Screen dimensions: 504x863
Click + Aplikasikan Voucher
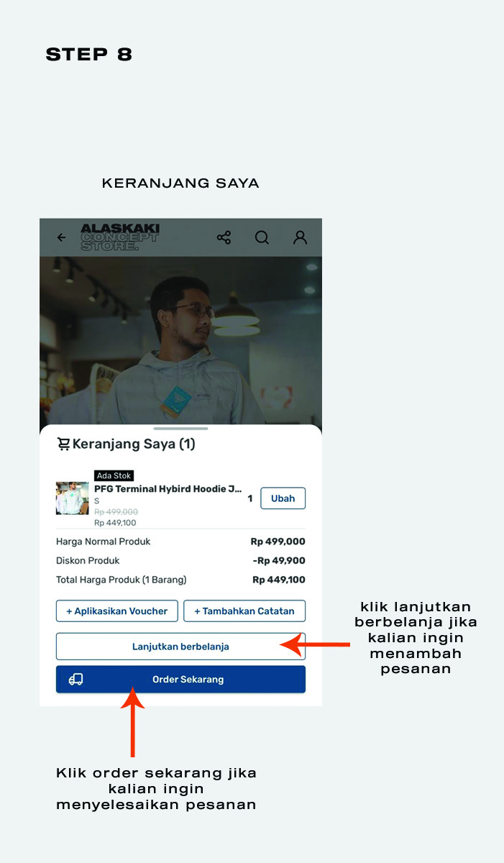(117, 611)
